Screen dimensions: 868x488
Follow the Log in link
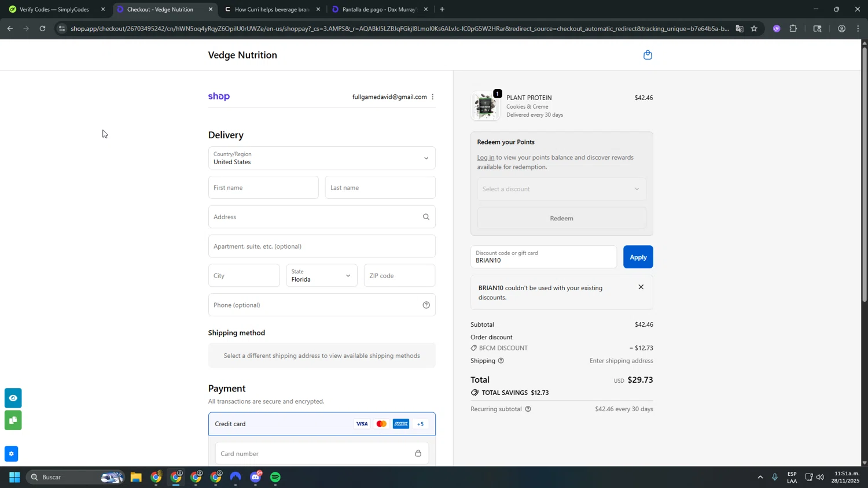click(x=486, y=157)
